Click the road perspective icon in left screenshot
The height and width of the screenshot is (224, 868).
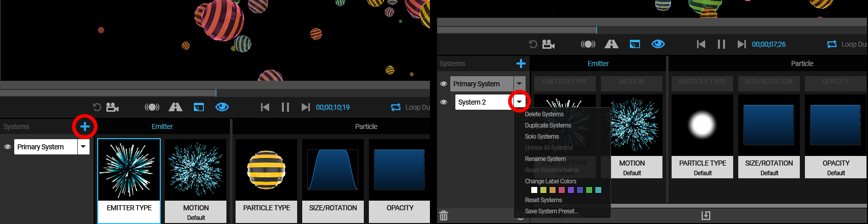(176, 107)
